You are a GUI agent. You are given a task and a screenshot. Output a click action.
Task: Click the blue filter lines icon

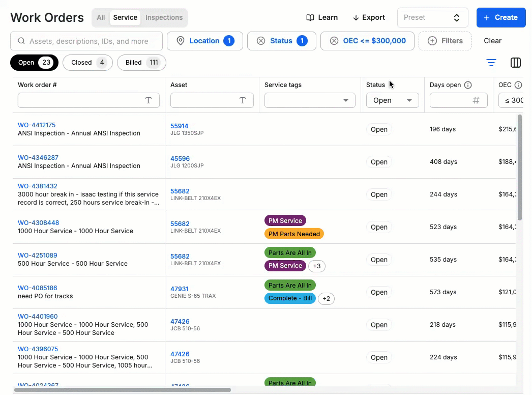click(x=491, y=63)
